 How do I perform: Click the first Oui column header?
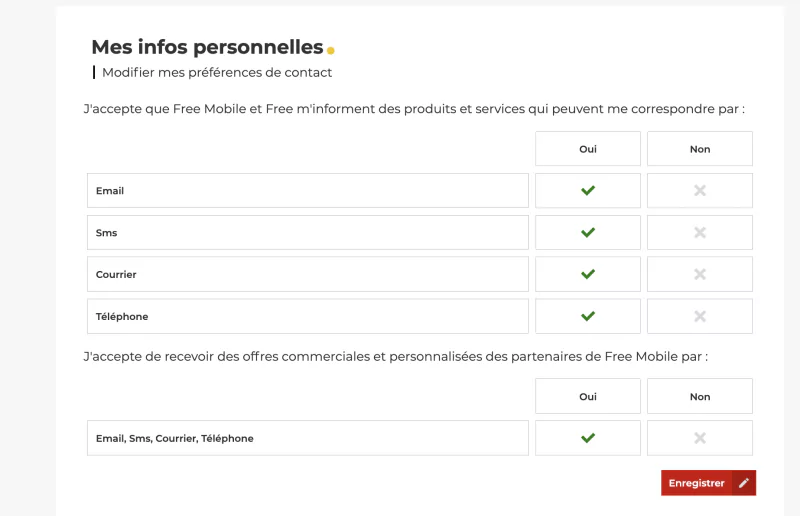(x=588, y=149)
